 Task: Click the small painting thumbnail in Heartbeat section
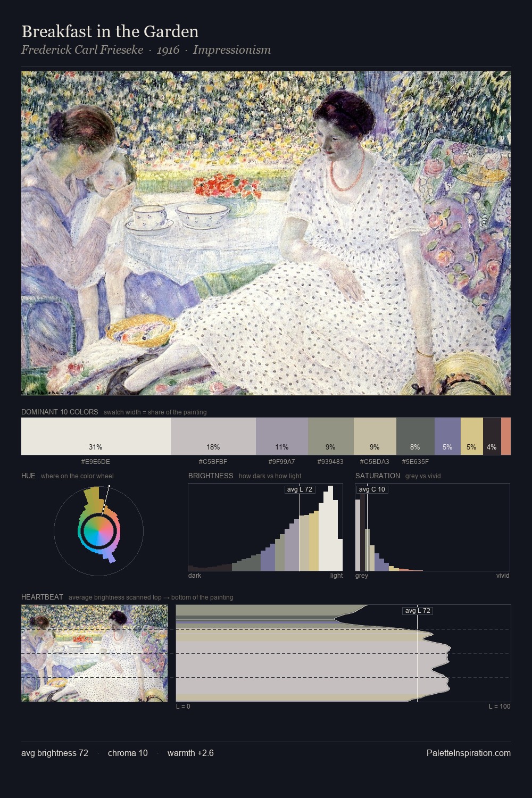pyautogui.click(x=95, y=653)
